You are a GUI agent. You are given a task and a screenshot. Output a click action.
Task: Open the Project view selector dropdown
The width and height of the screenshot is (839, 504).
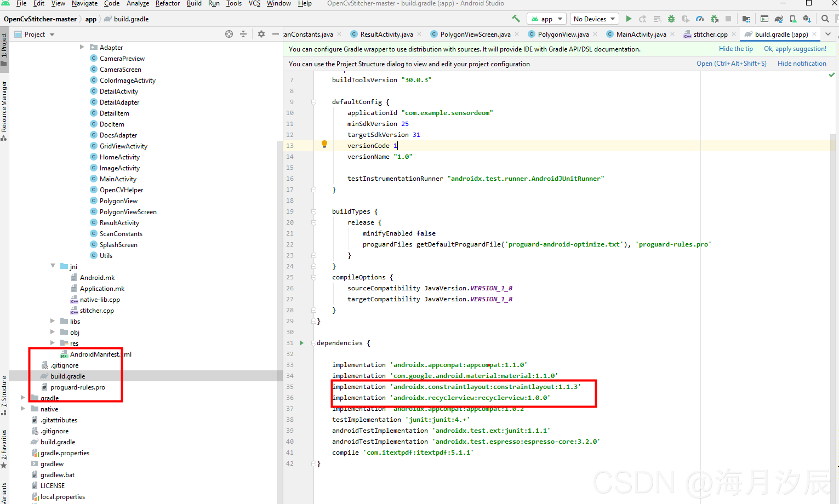35,34
